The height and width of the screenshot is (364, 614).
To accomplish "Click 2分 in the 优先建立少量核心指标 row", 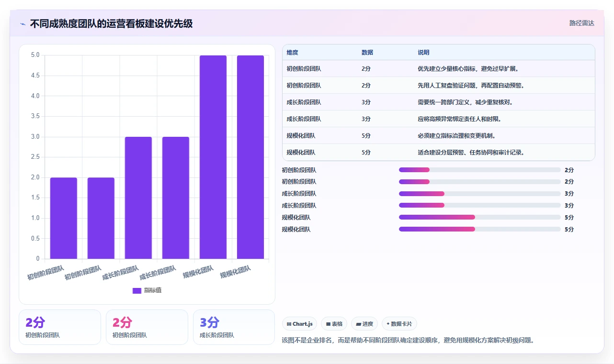I will pos(366,69).
